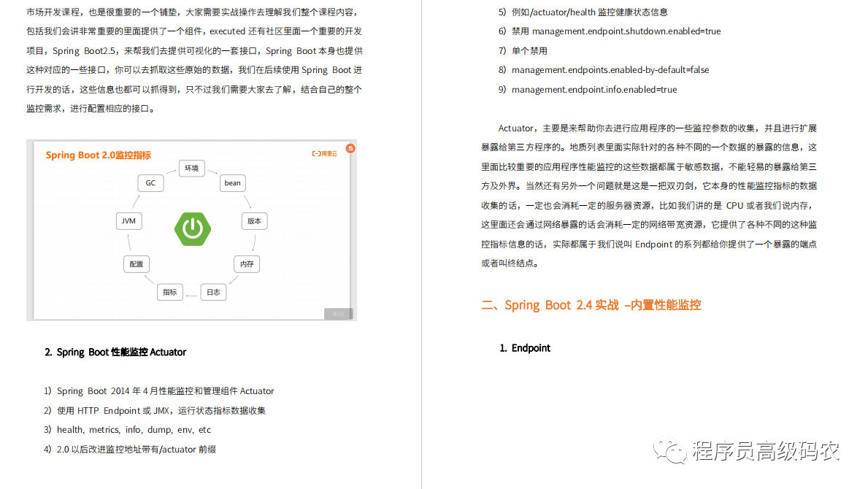Select the 环境 node in the diagram

[x=191, y=168]
